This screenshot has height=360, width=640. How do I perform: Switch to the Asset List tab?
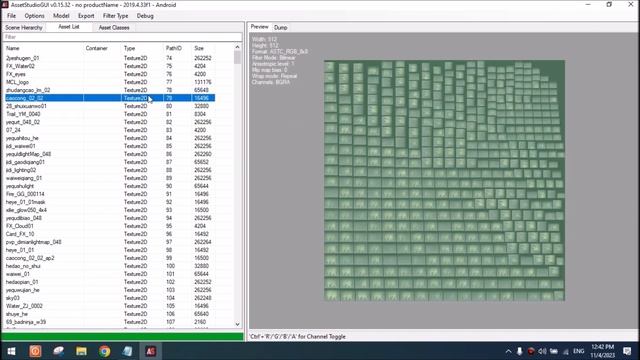pos(69,27)
